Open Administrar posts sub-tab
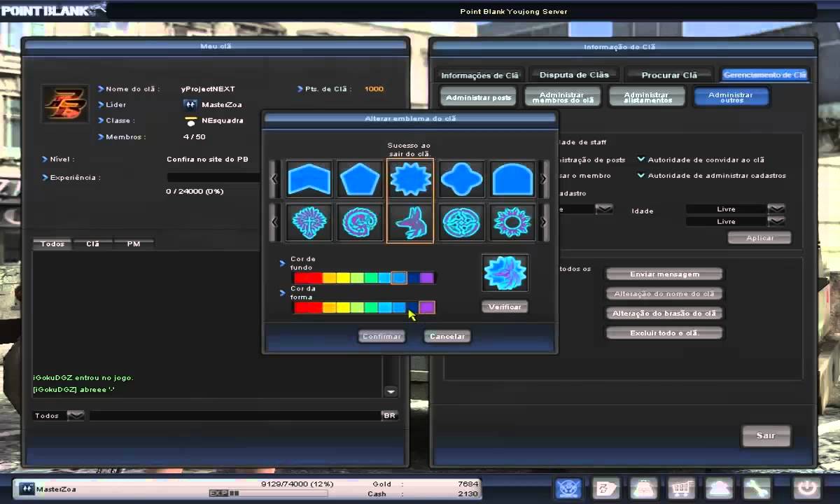This screenshot has width=840, height=504. click(x=478, y=97)
